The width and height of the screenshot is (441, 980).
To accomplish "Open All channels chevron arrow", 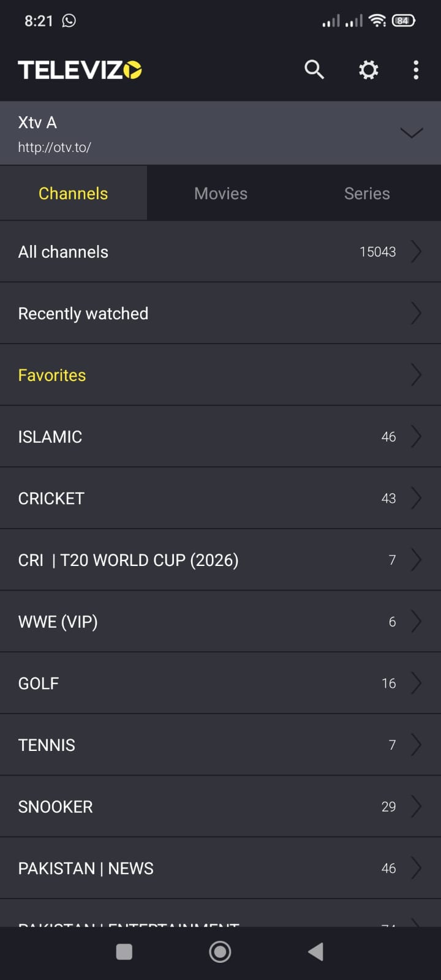I will [416, 252].
